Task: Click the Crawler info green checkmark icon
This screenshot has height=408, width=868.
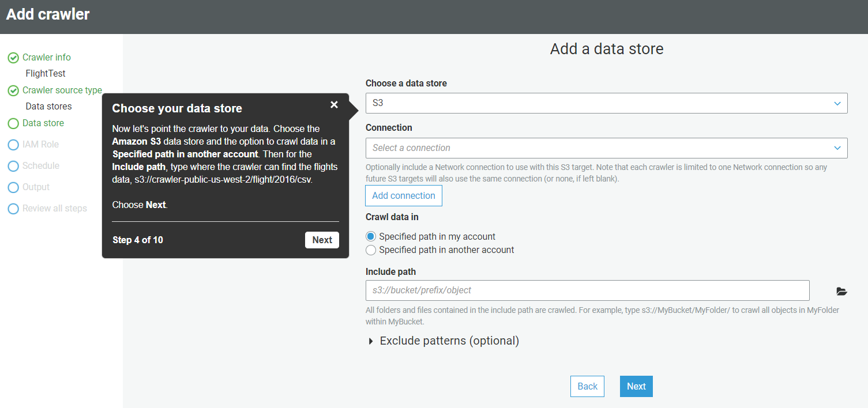Action: [13, 58]
